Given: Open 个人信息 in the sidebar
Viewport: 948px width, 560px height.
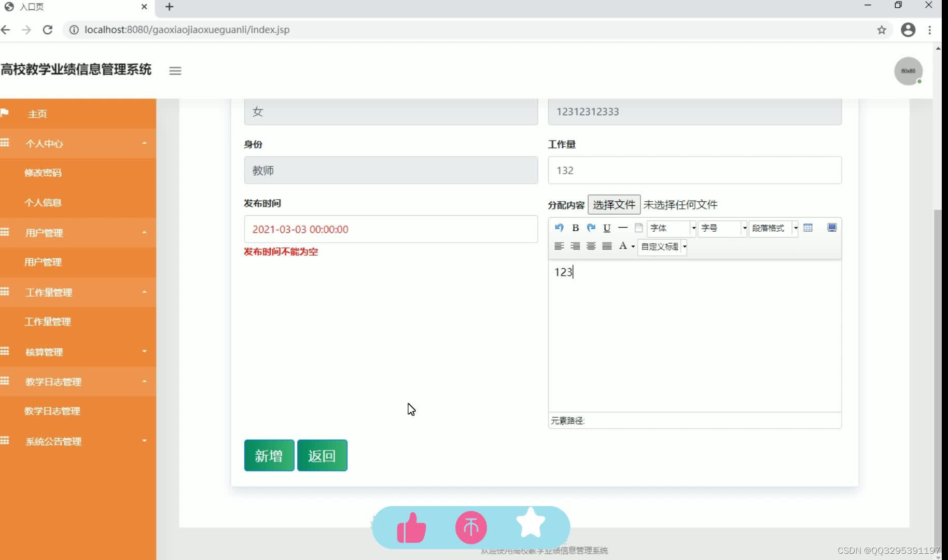Looking at the screenshot, I should (x=43, y=203).
